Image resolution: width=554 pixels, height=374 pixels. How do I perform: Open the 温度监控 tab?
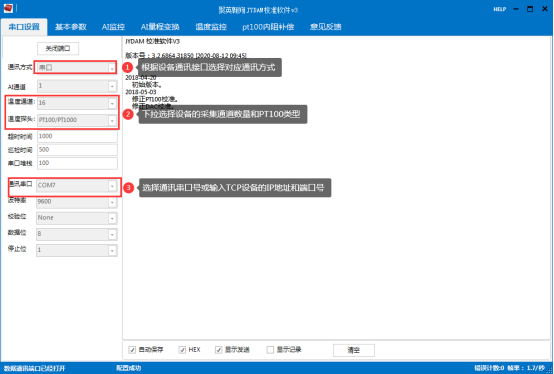coord(211,27)
